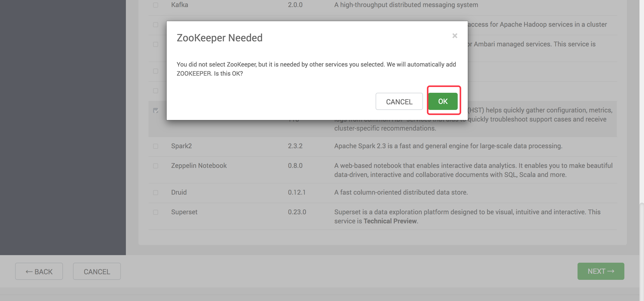The width and height of the screenshot is (644, 301).
Task: Proceed with the NEXT button
Action: pos(601,271)
